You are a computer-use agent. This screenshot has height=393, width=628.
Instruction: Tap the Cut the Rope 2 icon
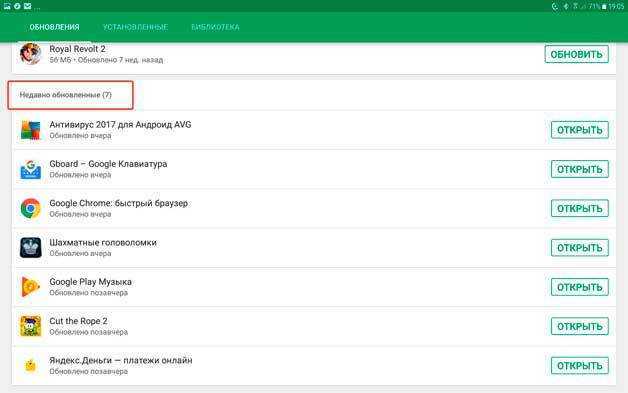30,326
